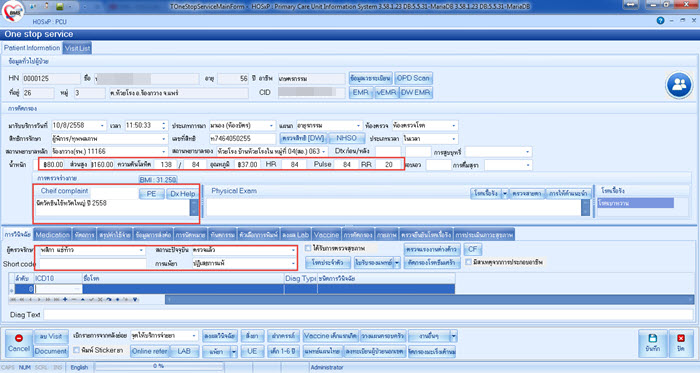The width and height of the screenshot is (700, 373).
Task: Click the diagnosis grid horizontal scrollbar
Action: 429,300
